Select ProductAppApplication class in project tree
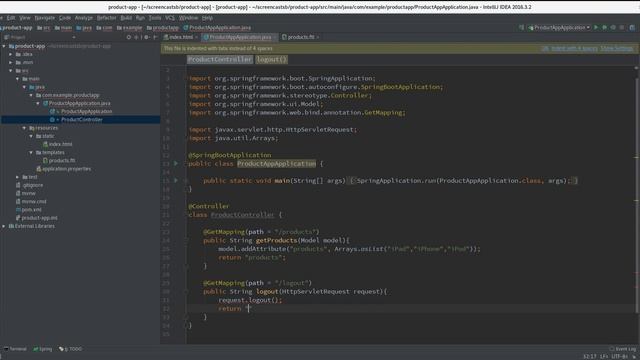The width and height of the screenshot is (640, 360). click(87, 111)
